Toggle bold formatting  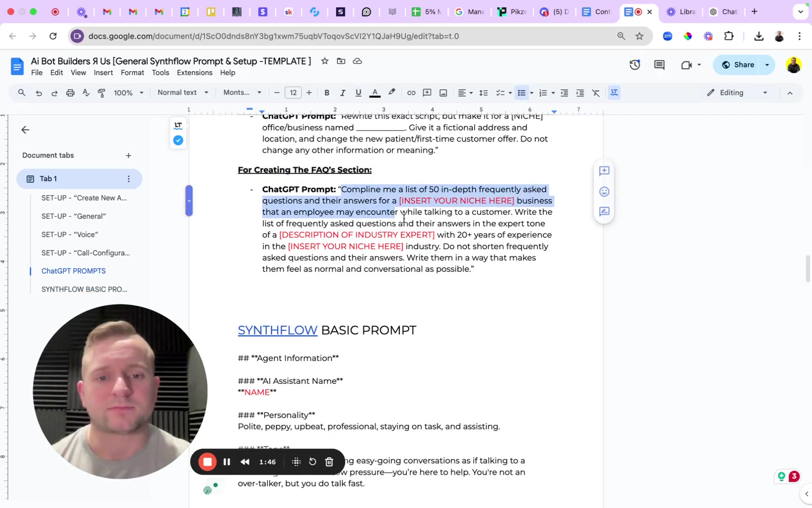tap(327, 93)
